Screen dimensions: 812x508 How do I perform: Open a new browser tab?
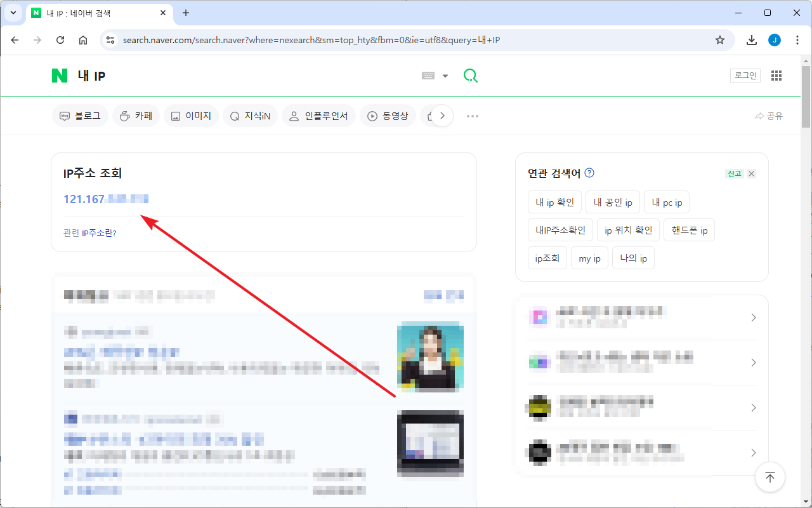click(x=186, y=13)
